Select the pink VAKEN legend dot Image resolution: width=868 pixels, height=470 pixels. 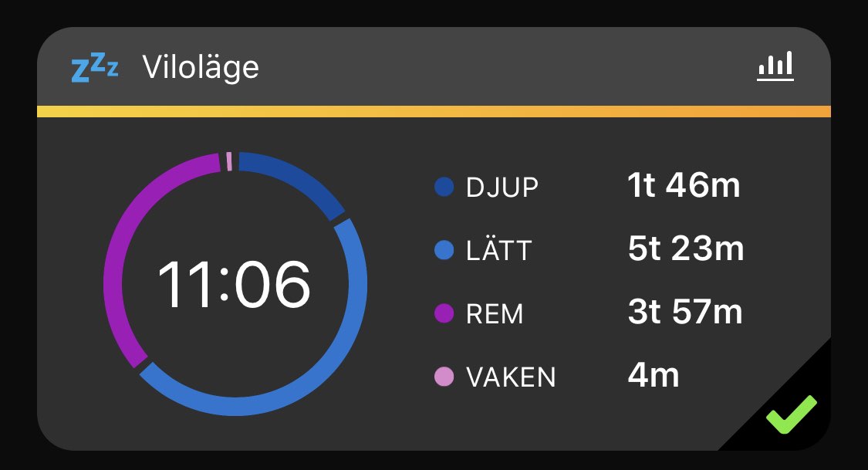(444, 377)
